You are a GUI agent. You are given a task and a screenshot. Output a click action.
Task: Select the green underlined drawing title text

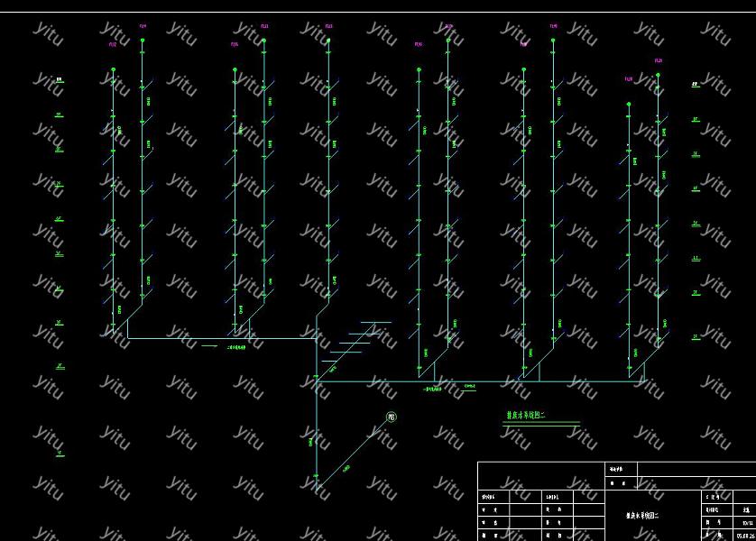tap(526, 415)
